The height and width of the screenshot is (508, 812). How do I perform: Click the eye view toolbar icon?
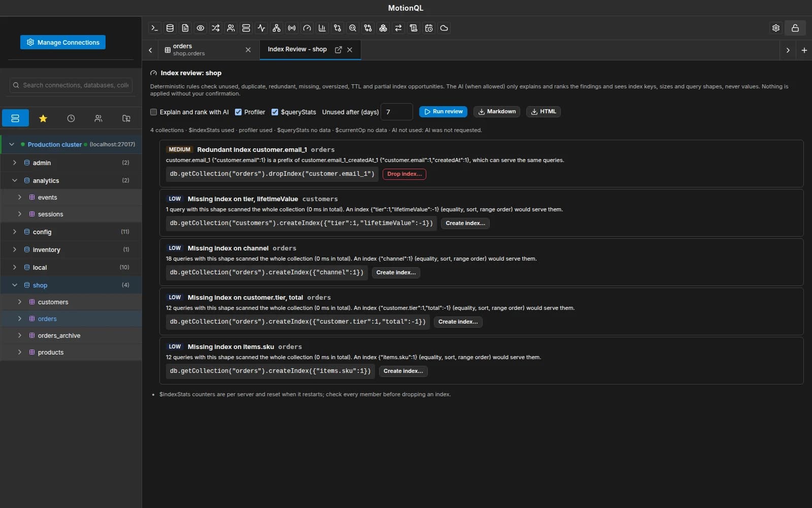(x=200, y=28)
